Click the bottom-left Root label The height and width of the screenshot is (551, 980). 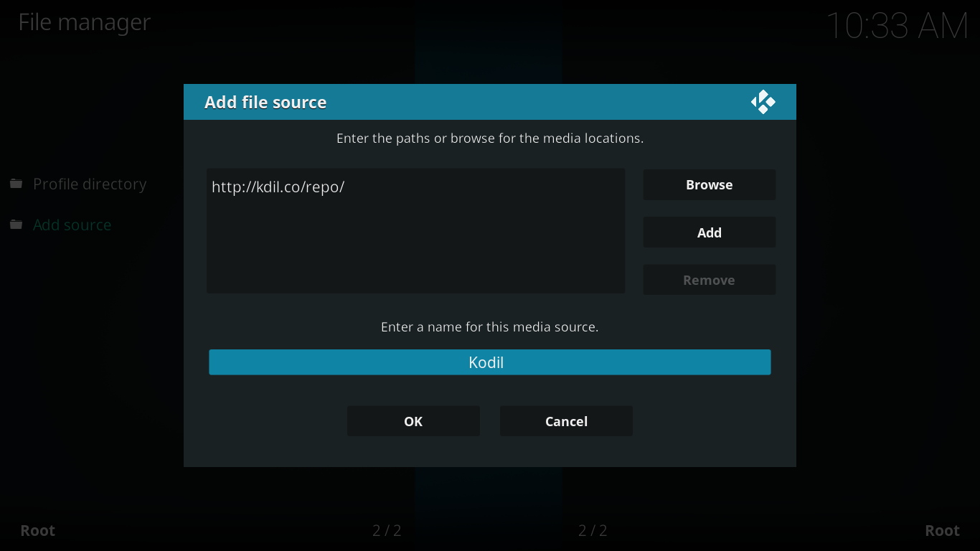(38, 531)
